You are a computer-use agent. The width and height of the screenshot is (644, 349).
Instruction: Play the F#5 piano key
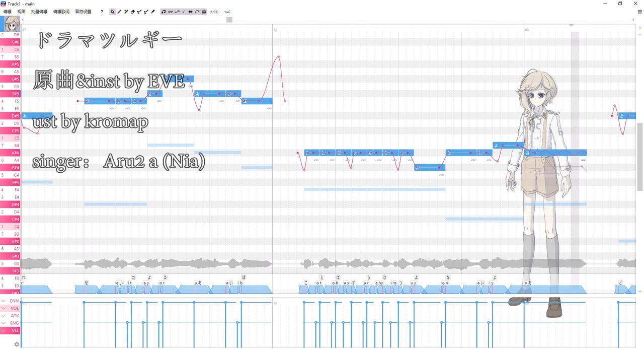10,94
